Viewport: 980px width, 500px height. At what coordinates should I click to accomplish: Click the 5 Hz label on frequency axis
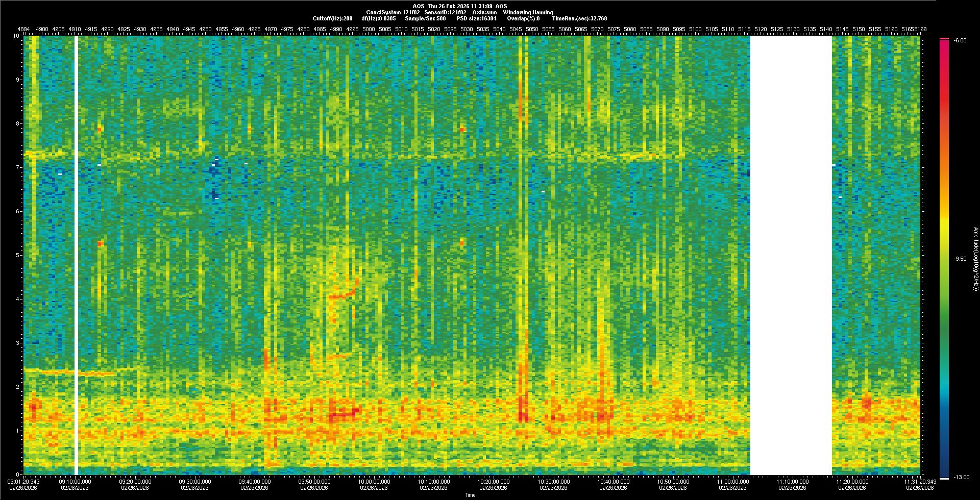19,255
